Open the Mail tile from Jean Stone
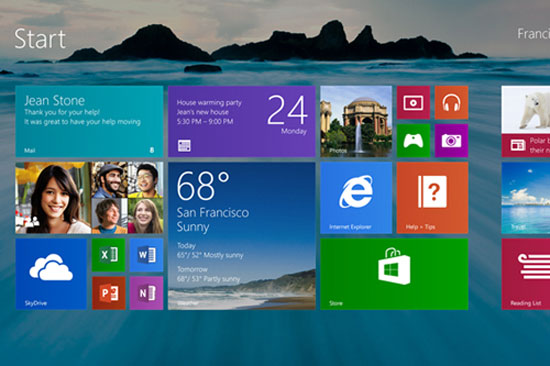 89,121
